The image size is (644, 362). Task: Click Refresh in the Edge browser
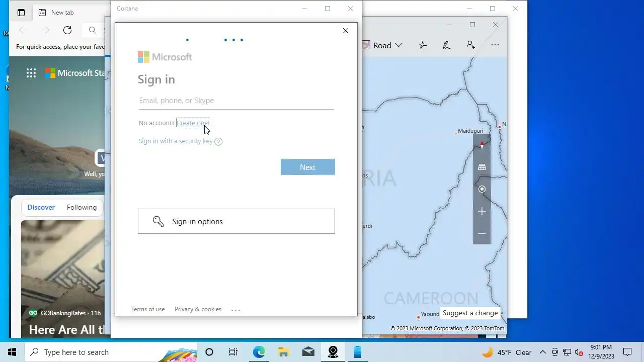click(67, 30)
